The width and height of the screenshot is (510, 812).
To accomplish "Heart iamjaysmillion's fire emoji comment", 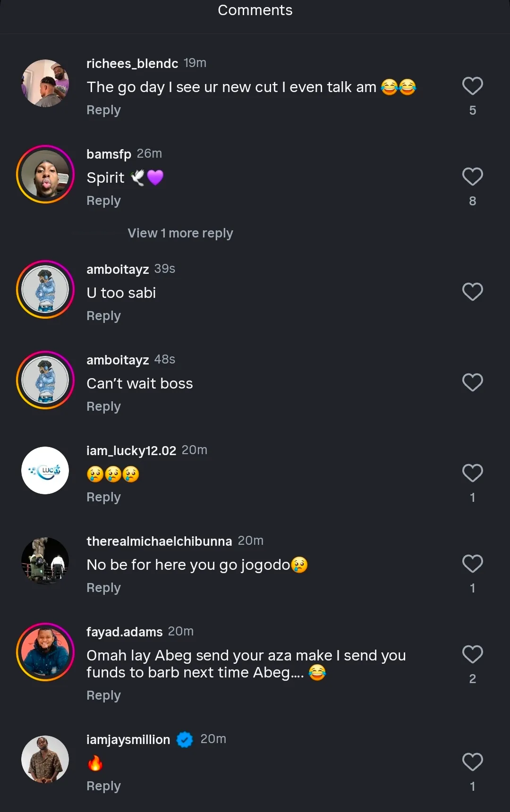I will (472, 762).
